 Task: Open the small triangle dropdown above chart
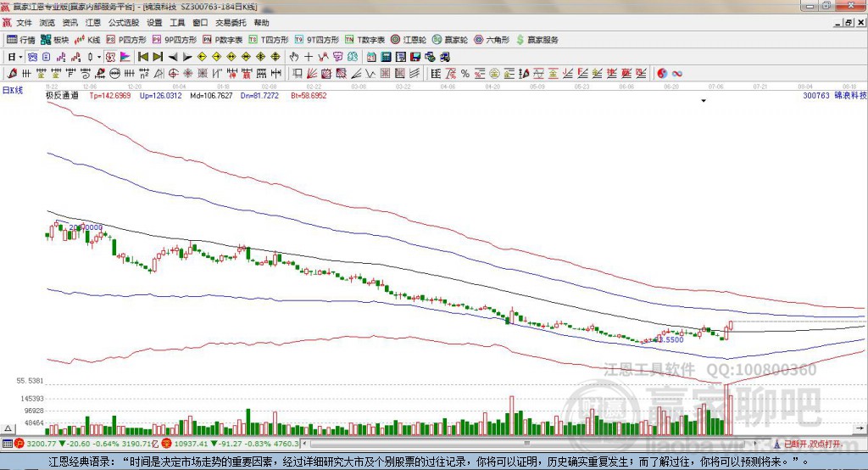(704, 101)
